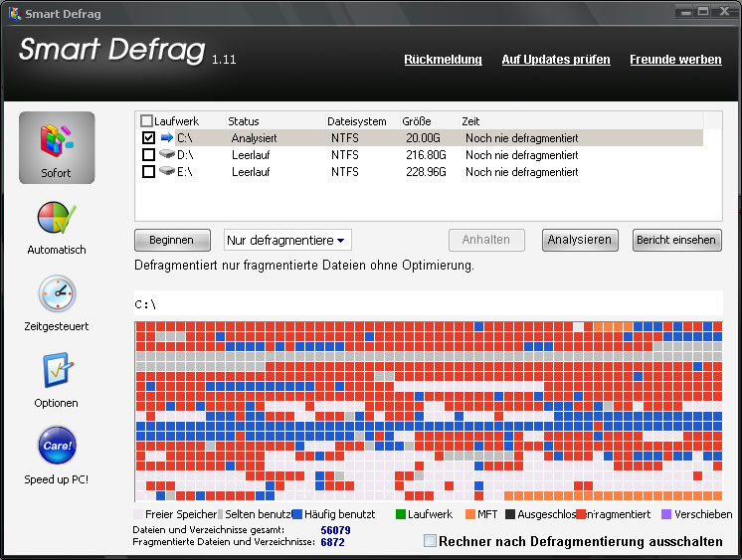Minimize the Smart Defrag window
Viewport: 742px width, 560px height.
coord(685,11)
